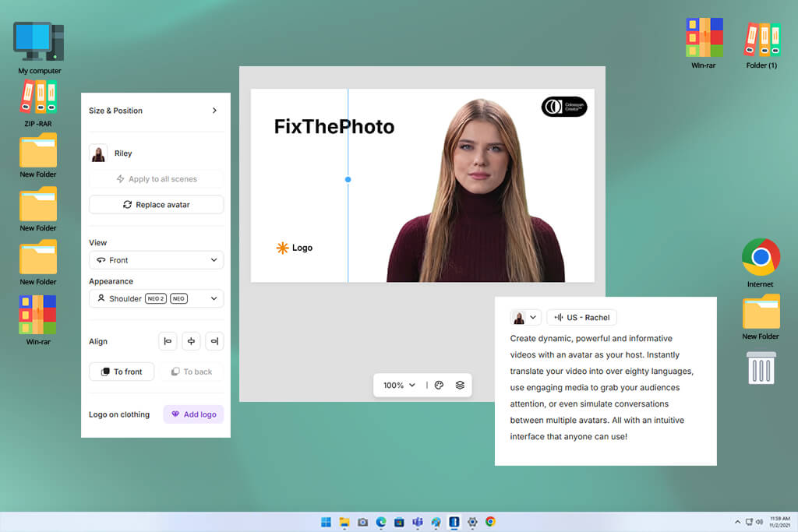This screenshot has height=532, width=798.
Task: Open the Internet Chrome desktop icon
Action: pos(761,262)
